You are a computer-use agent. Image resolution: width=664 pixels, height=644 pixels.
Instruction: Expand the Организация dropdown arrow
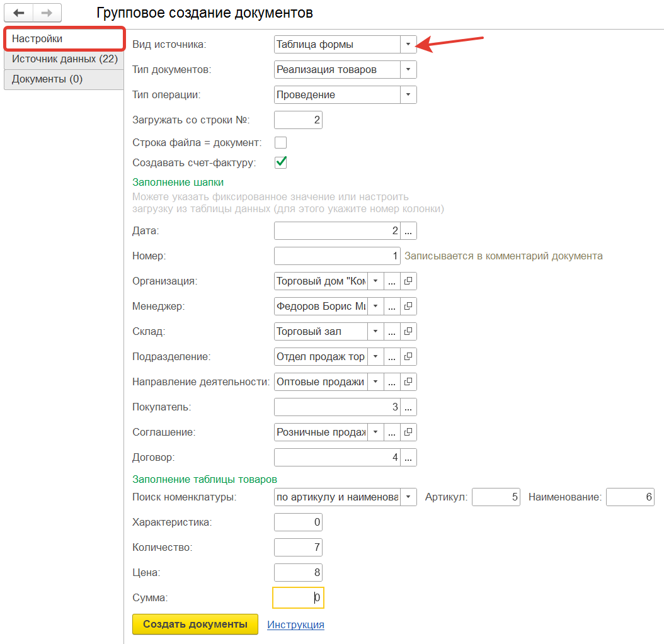[375, 281]
